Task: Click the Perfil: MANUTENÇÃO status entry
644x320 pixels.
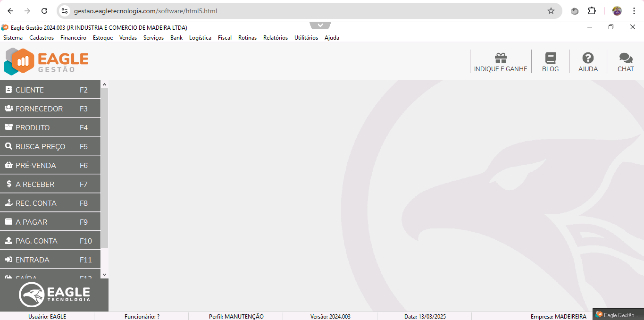Action: click(236, 316)
